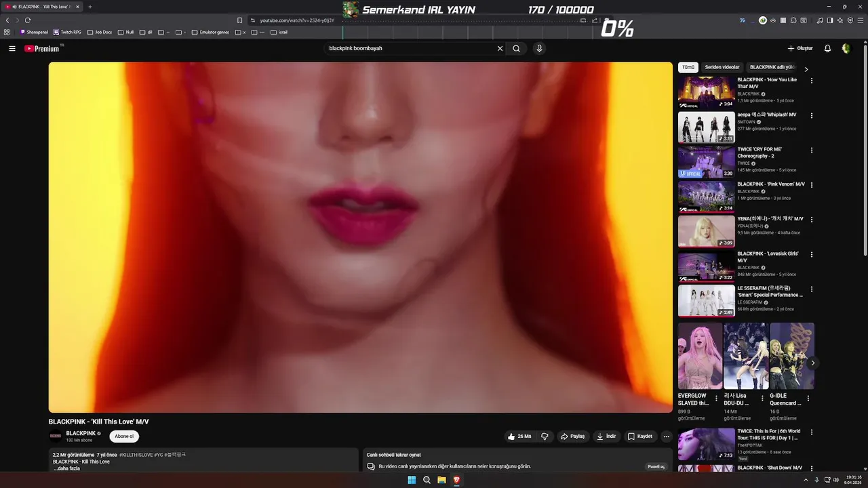This screenshot has height=488, width=868.
Task: Save the video with Kaydet
Action: coord(639,436)
